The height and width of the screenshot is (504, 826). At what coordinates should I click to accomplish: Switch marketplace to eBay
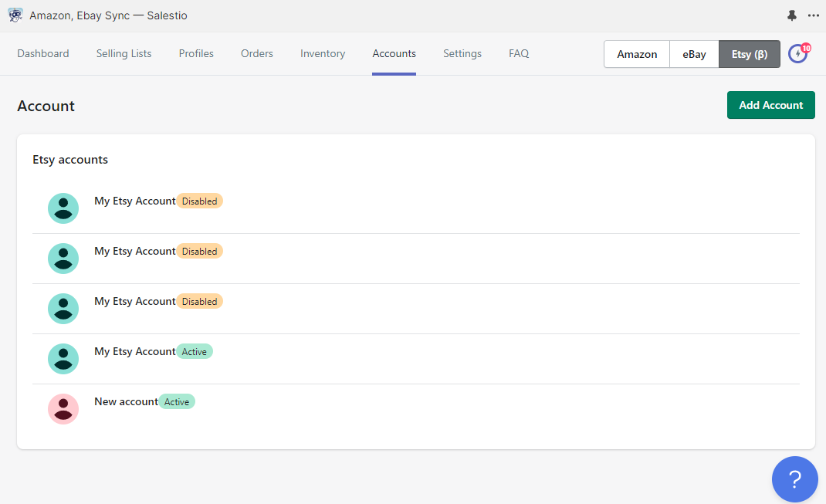pyautogui.click(x=694, y=54)
